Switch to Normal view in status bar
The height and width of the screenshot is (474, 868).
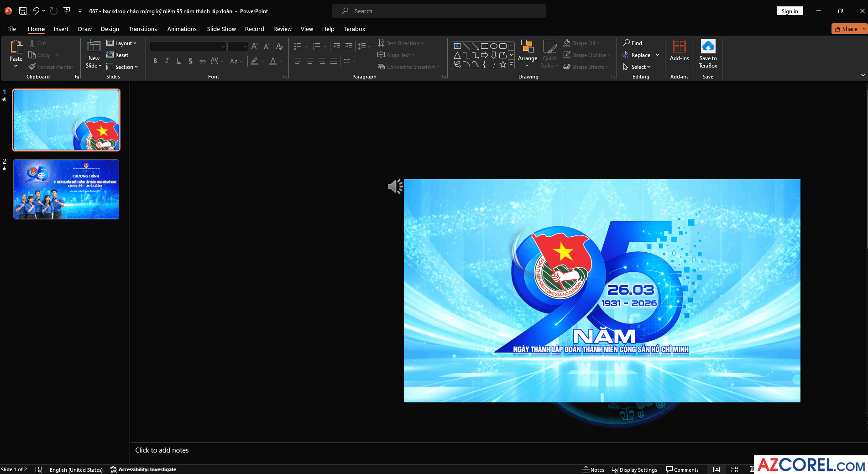click(x=716, y=469)
